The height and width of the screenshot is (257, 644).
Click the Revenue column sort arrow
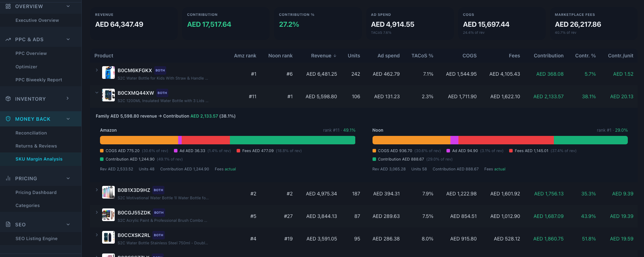[x=335, y=56]
